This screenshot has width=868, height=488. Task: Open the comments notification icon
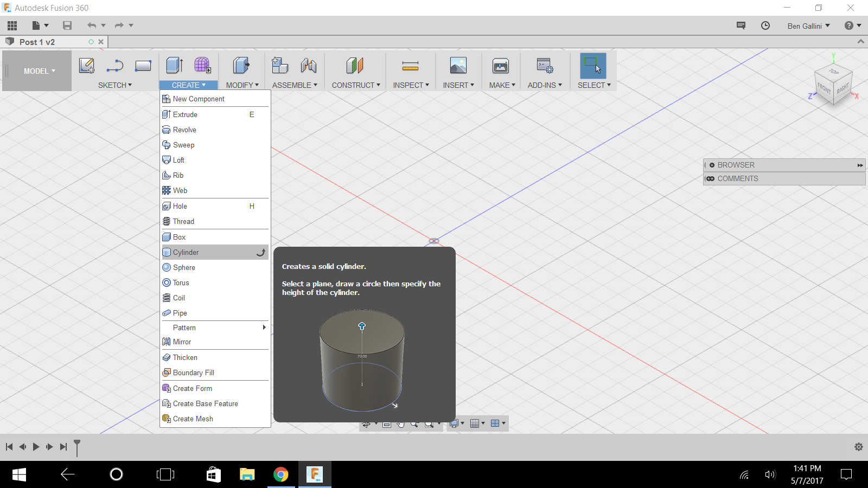(741, 25)
